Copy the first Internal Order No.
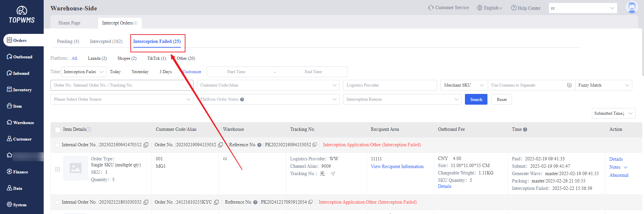 point(146,145)
